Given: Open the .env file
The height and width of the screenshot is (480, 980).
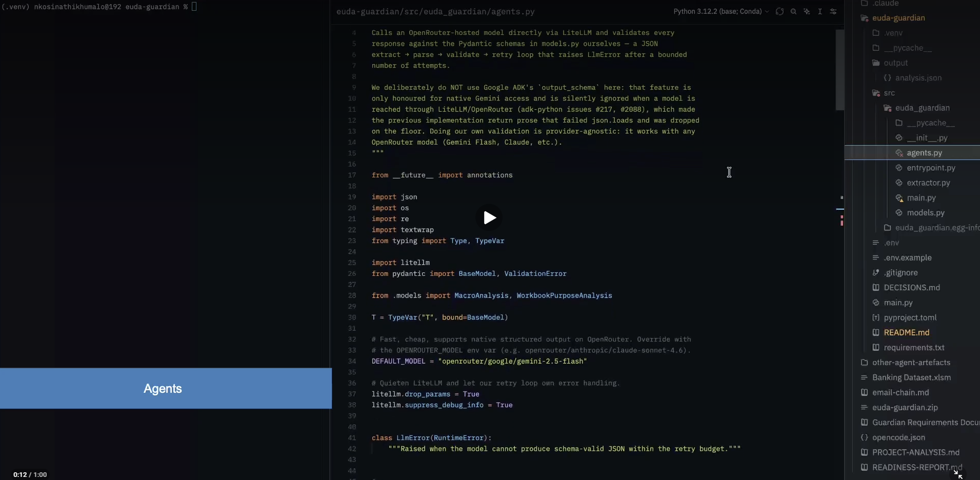Looking at the screenshot, I should (x=891, y=243).
